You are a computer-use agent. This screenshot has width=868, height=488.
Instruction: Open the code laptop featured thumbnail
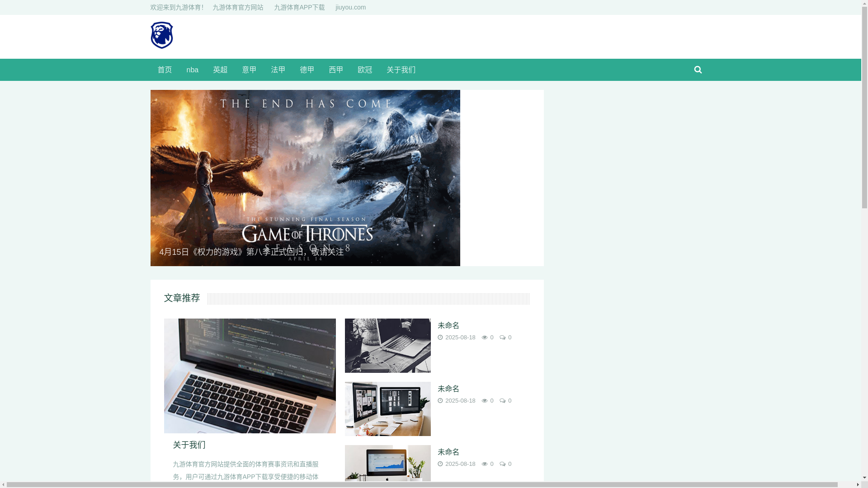[x=250, y=376]
